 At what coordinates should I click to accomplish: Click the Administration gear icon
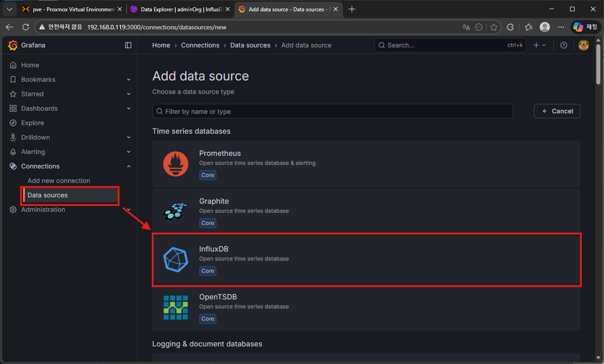13,210
